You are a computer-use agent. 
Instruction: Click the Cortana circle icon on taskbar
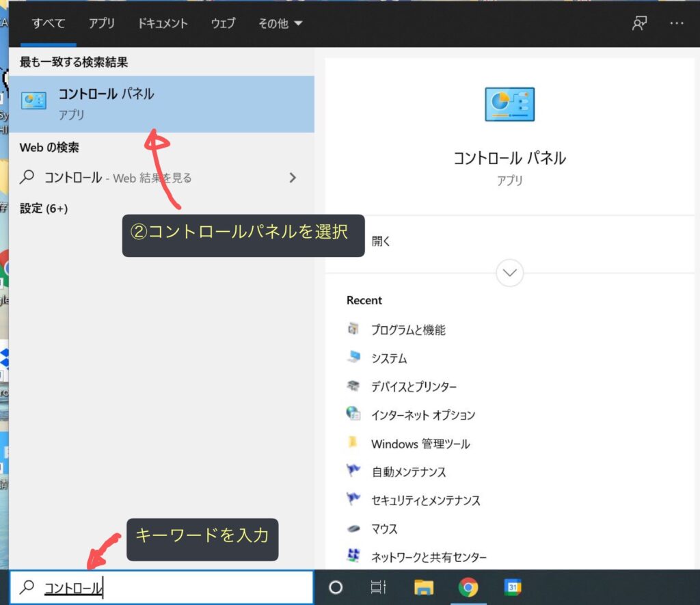pos(336,587)
